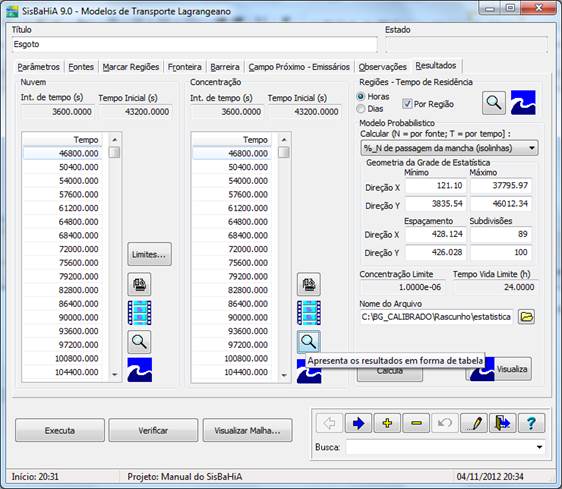The width and height of the screenshot is (562, 489).
Task: Open film-strip animation icon in Nuvem panel
Action: [x=139, y=313]
